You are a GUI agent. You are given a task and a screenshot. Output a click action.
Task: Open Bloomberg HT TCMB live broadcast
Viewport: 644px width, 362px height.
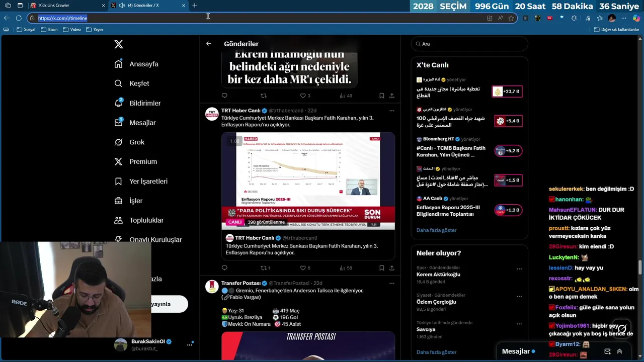[x=469, y=148]
